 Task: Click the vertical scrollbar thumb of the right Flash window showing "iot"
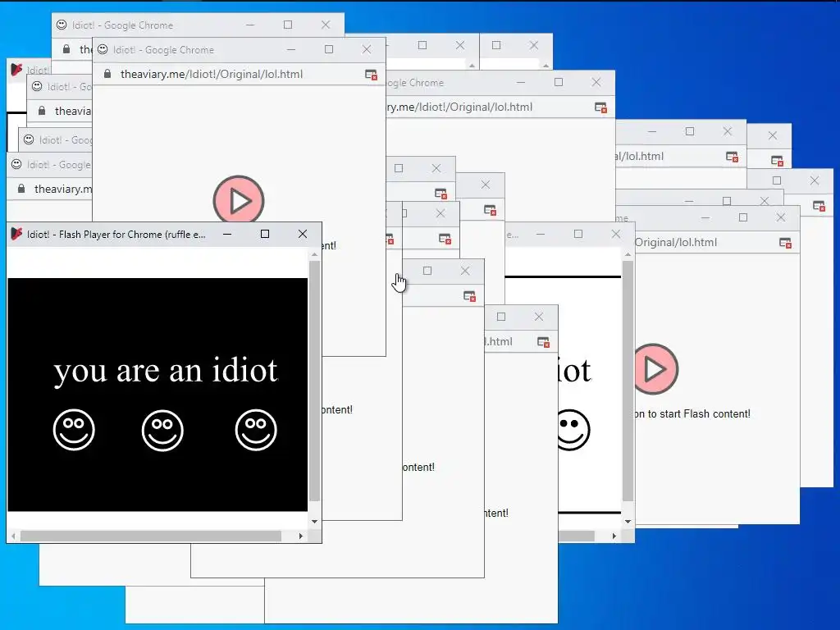click(628, 381)
